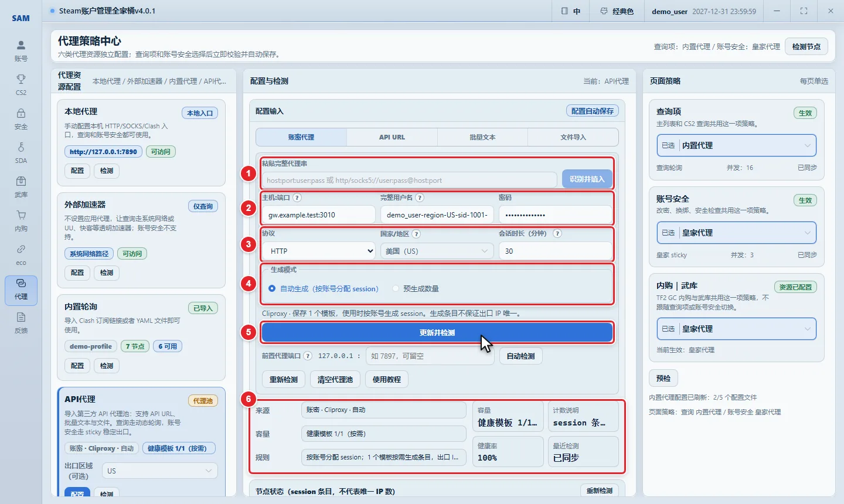Click the 识别并填入 button

tap(587, 179)
